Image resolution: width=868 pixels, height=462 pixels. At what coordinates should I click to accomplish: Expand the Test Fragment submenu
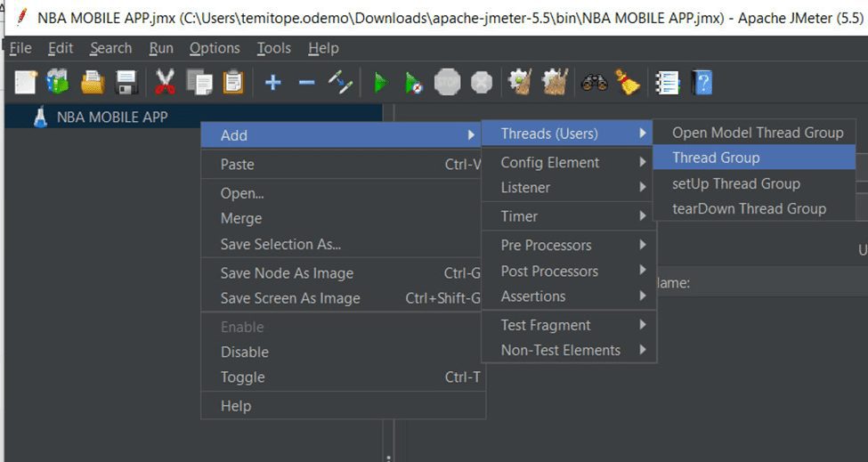(568, 325)
